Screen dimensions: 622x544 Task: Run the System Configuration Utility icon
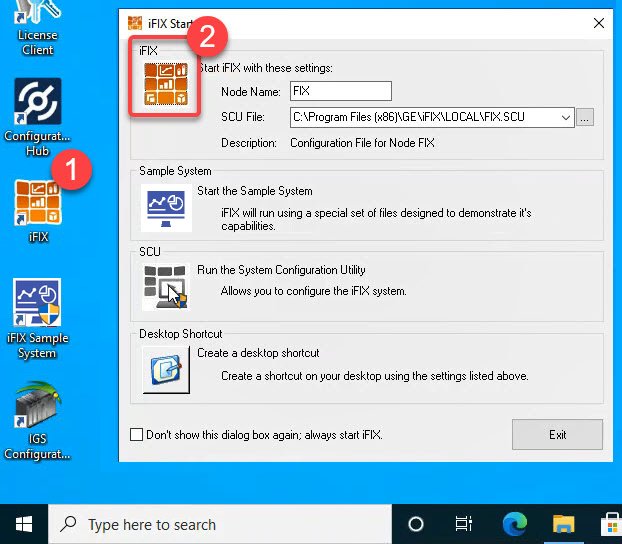pyautogui.click(x=165, y=287)
